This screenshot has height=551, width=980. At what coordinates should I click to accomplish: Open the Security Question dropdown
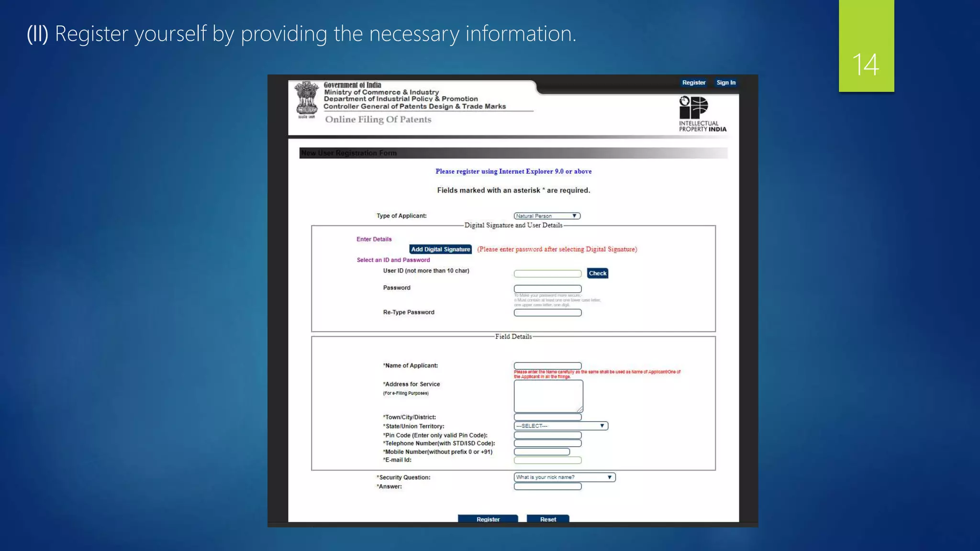[x=565, y=477]
